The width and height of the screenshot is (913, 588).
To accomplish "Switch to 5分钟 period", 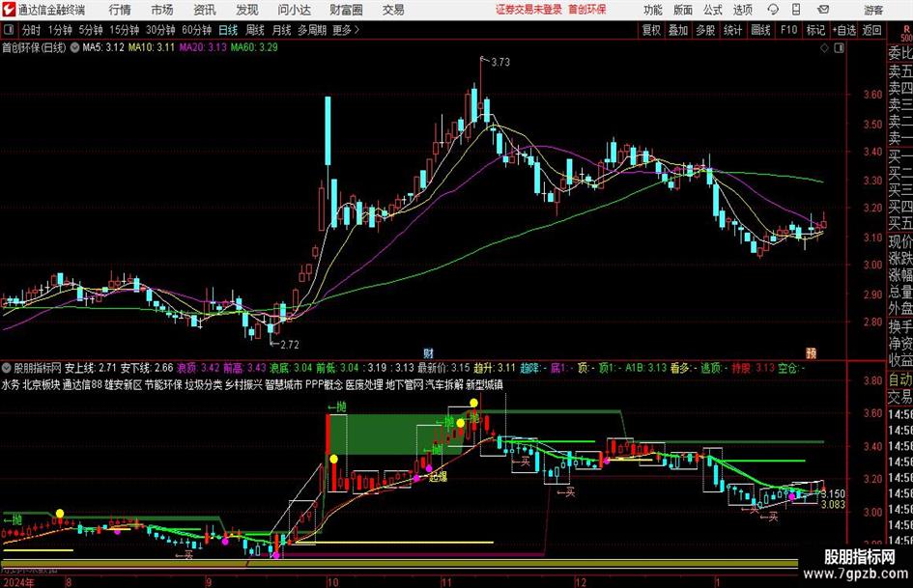I will pos(91,30).
